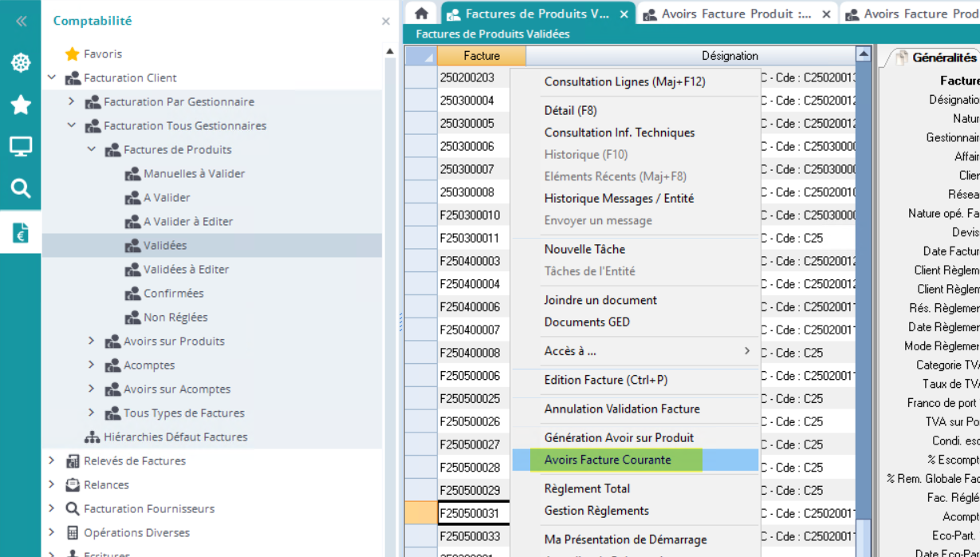Expand Facturation Par Gestionnaire node
980x557 pixels.
[72, 101]
